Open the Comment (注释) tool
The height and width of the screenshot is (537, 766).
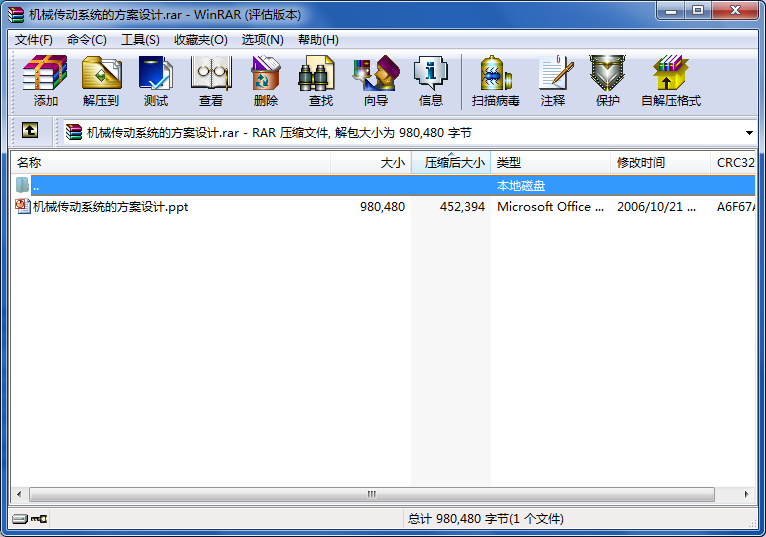[x=553, y=81]
